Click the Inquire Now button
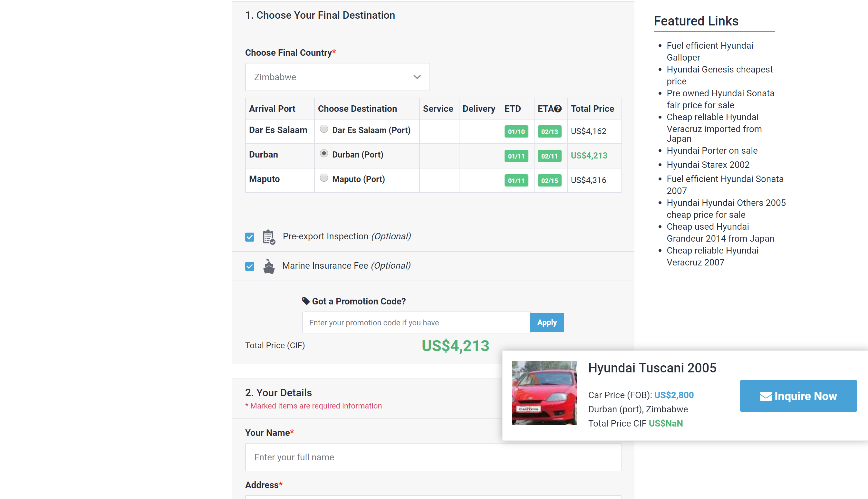This screenshot has width=868, height=499. 798,396
